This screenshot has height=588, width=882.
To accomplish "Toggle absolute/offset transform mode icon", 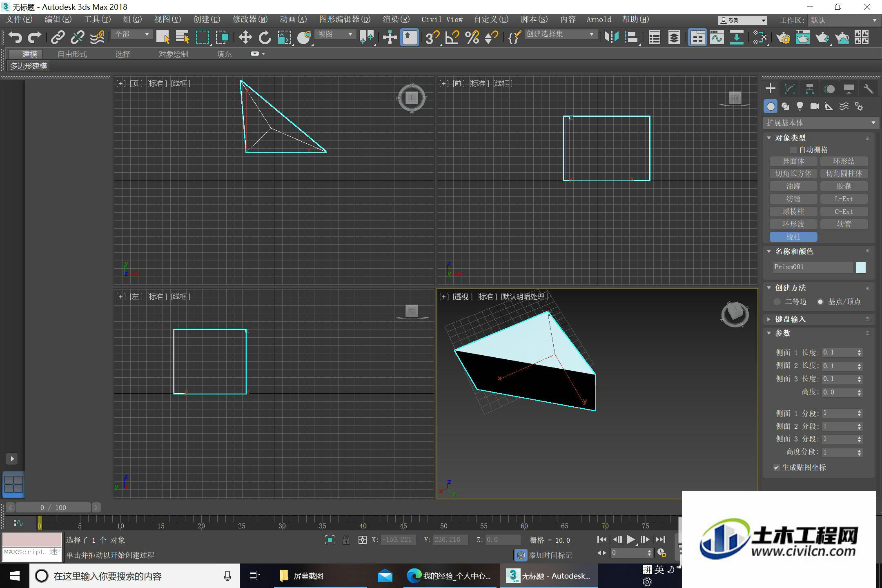I will point(362,540).
